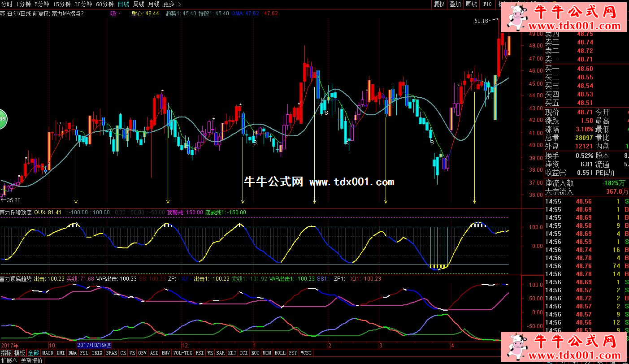This screenshot has width=629, height=364.
Task: Apply the EMV indicator
Action: point(166,353)
